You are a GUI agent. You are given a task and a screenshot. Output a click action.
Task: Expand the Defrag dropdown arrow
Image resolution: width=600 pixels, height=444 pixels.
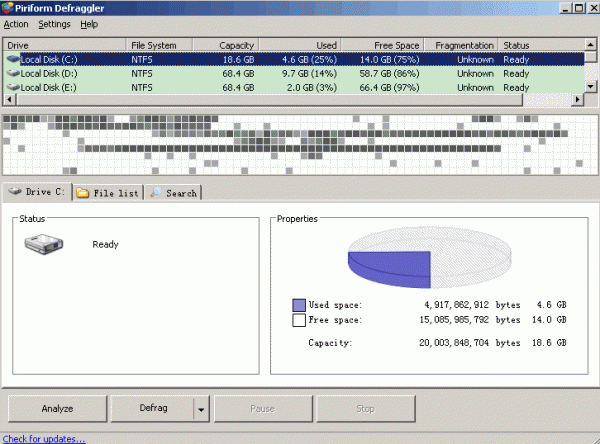pyautogui.click(x=201, y=409)
